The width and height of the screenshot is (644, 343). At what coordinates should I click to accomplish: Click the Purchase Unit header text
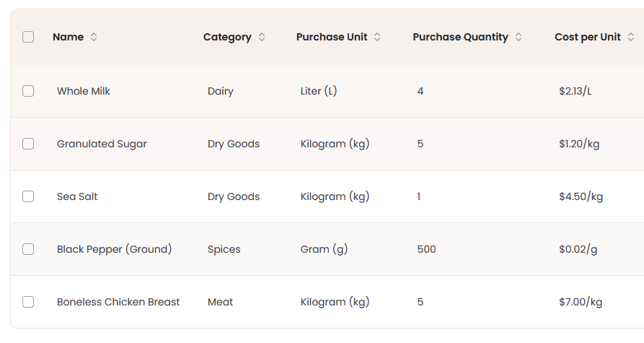[x=332, y=37]
